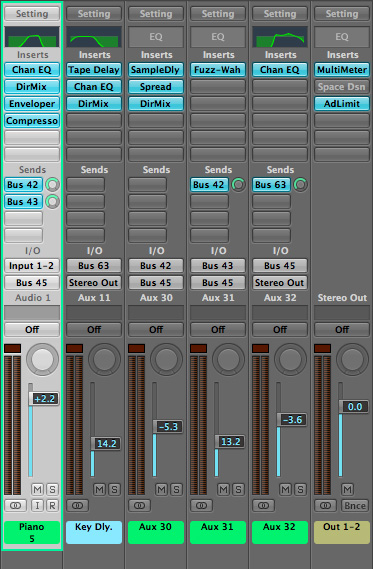This screenshot has height=569, width=373.
Task: Open Setting menu on Piano strip
Action: (x=32, y=14)
